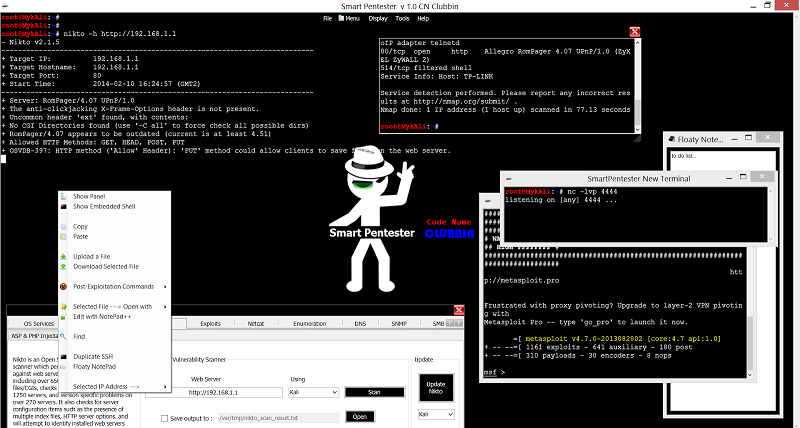Switch to the Enumeration tab

click(310, 323)
